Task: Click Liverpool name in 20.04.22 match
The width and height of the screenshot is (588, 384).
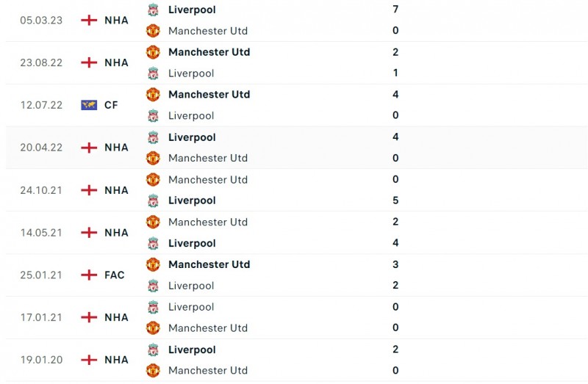Action: pos(192,137)
